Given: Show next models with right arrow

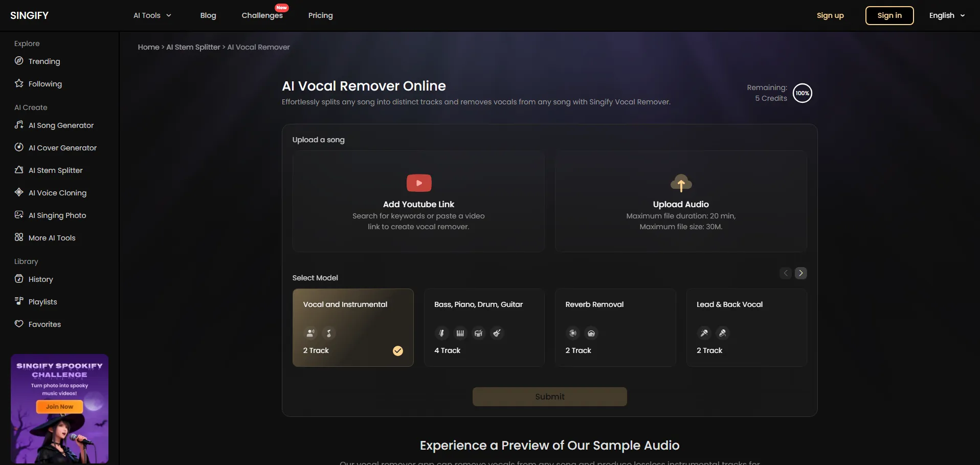Looking at the screenshot, I should click(800, 273).
